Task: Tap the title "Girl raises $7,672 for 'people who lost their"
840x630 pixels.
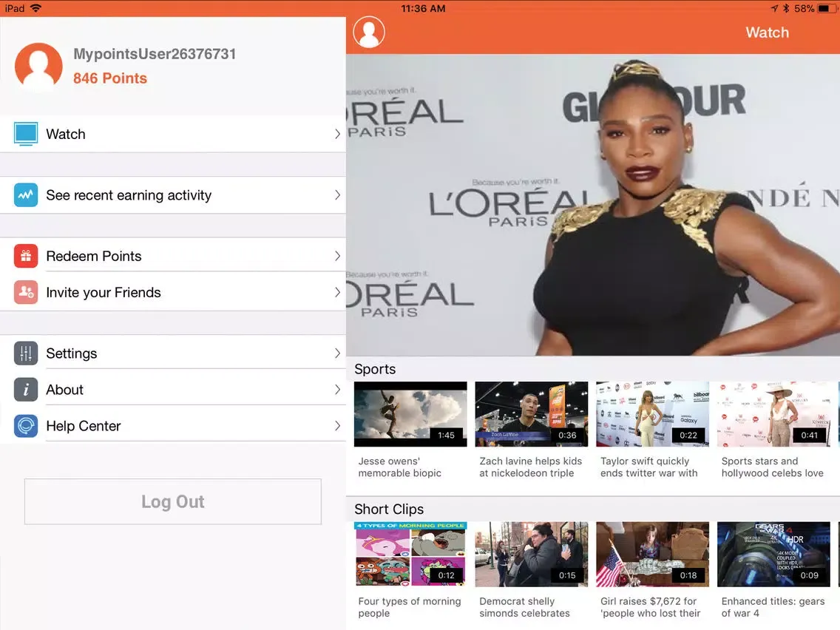Action: click(651, 608)
